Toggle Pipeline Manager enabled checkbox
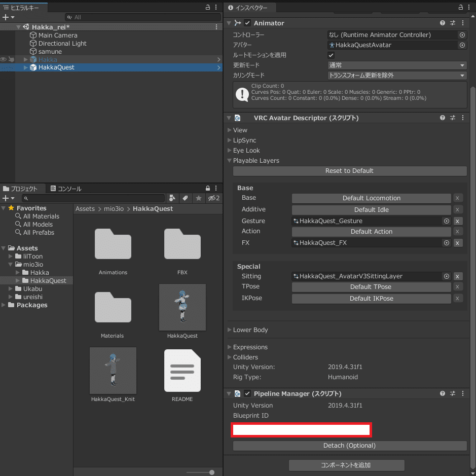Viewport: 476px width, 476px height. (247, 393)
